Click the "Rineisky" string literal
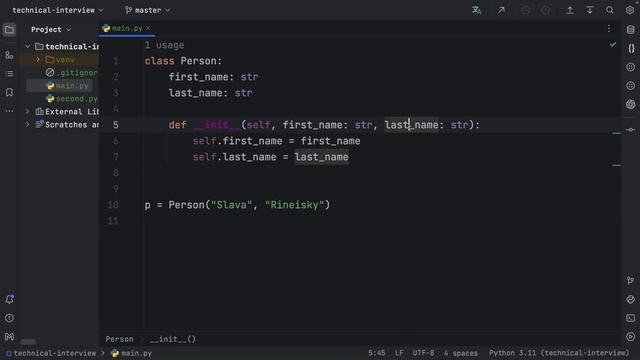The height and width of the screenshot is (360, 640). 294,205
